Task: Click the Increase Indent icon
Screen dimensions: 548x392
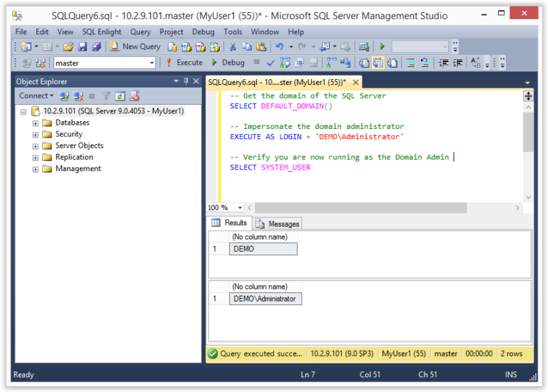Action: 457,63
